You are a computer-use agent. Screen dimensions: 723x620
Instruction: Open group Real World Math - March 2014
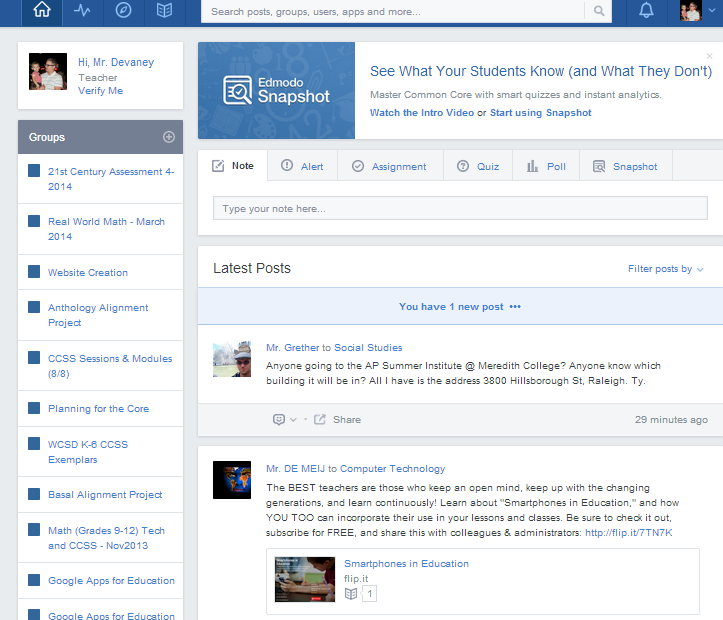(107, 229)
